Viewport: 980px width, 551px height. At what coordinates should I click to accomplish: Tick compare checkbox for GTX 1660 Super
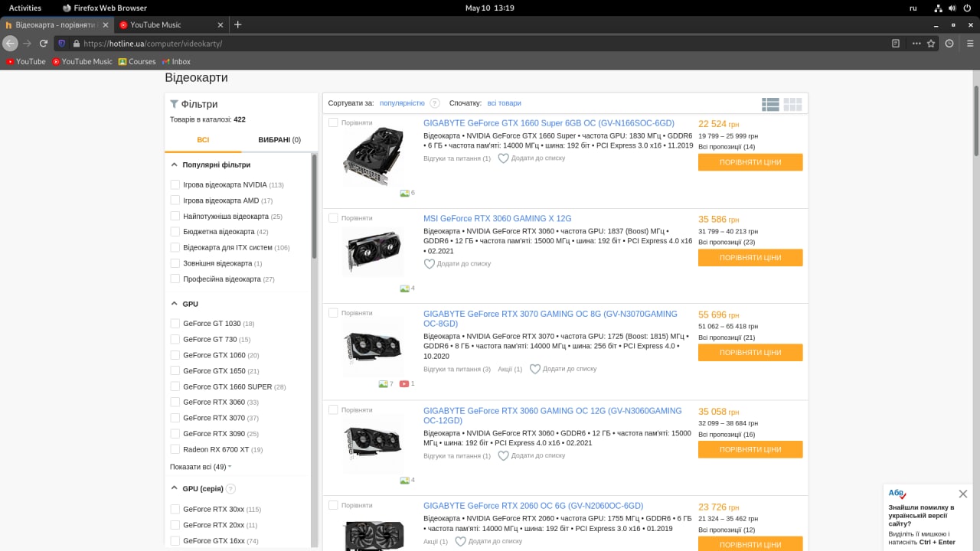[333, 122]
